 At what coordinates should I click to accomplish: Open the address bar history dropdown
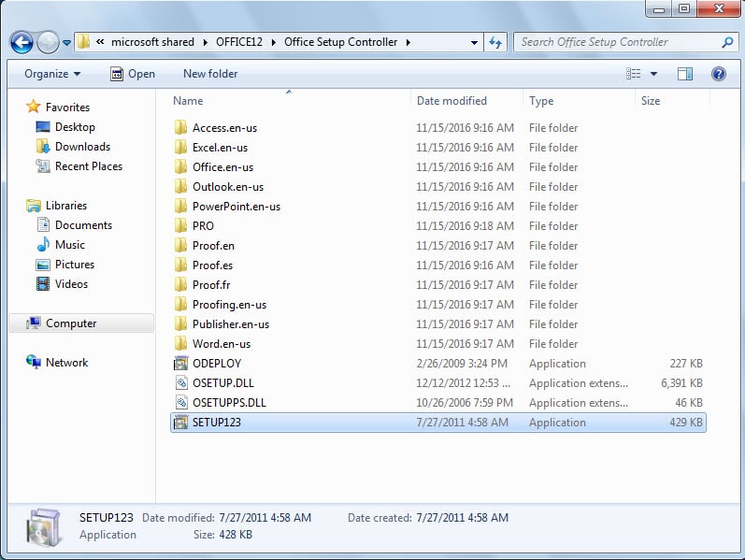[475, 42]
